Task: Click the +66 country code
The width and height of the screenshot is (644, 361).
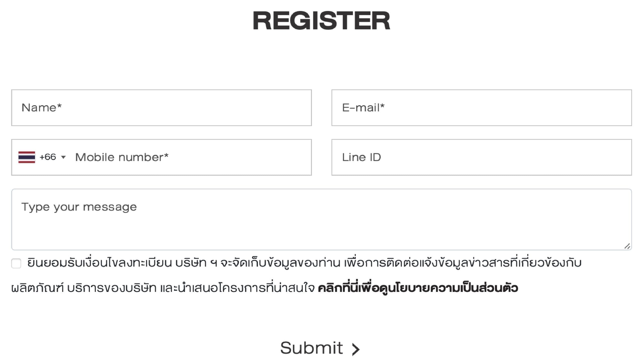Action: point(48,157)
